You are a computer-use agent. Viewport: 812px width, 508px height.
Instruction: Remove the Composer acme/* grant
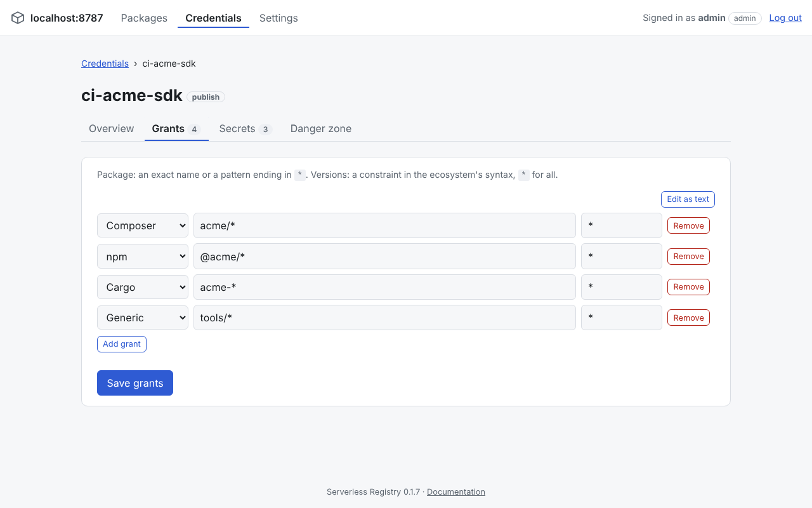point(688,225)
